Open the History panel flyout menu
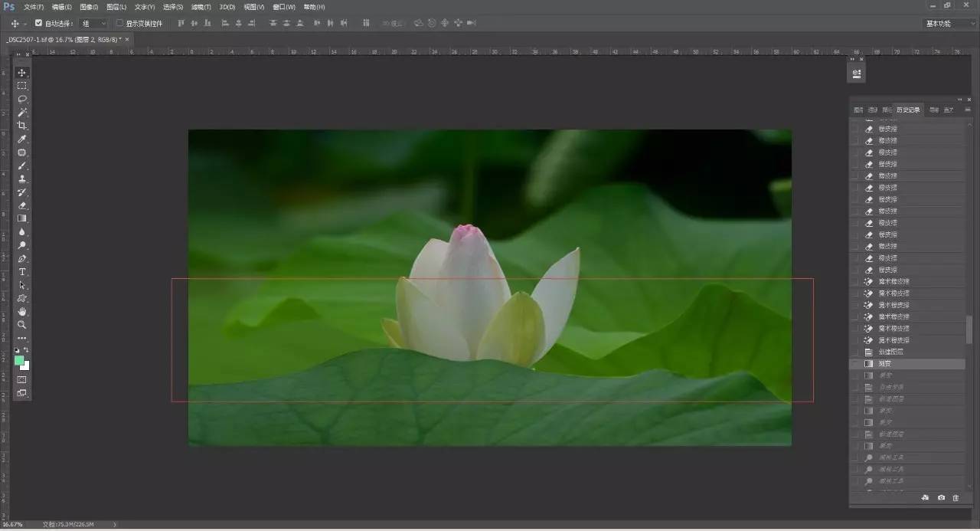 (968, 110)
